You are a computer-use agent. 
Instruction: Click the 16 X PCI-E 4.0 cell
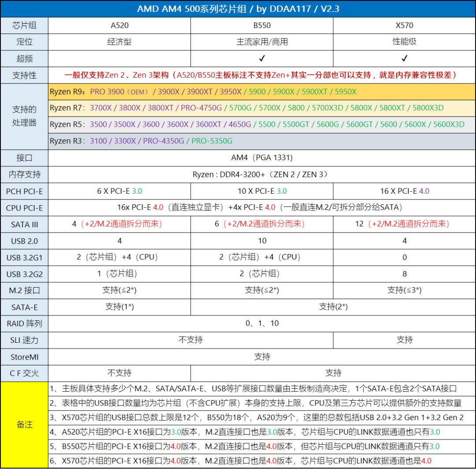coord(404,191)
